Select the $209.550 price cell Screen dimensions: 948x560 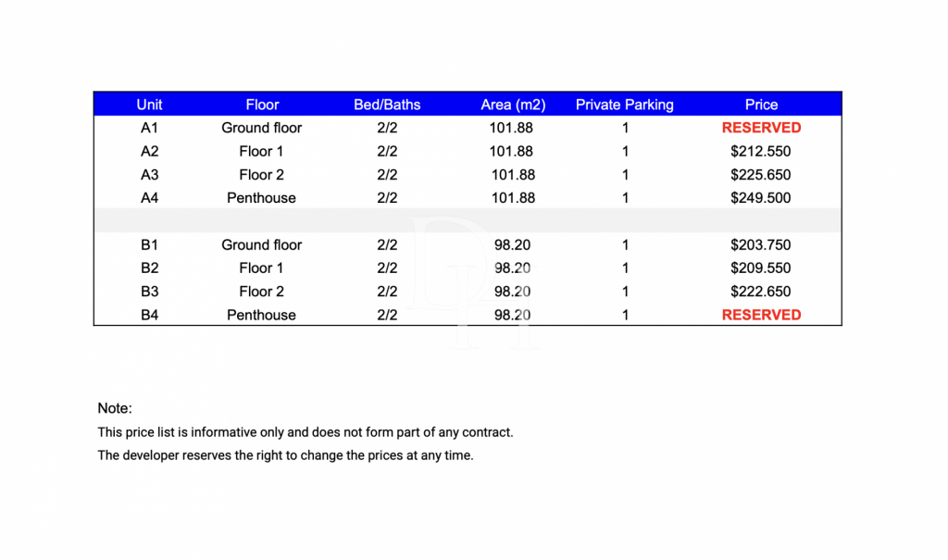click(x=761, y=268)
